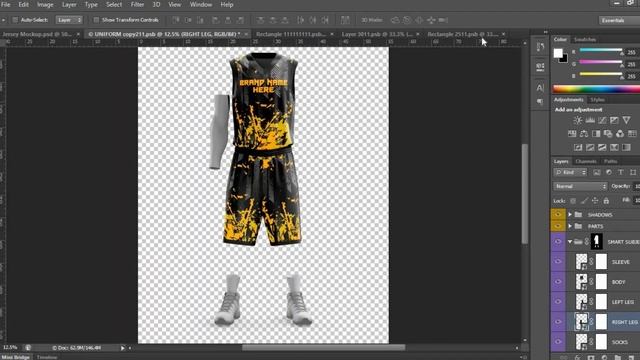Viewport: 640px width, 360px height.
Task: Filter layers by text type
Action: pos(620,172)
